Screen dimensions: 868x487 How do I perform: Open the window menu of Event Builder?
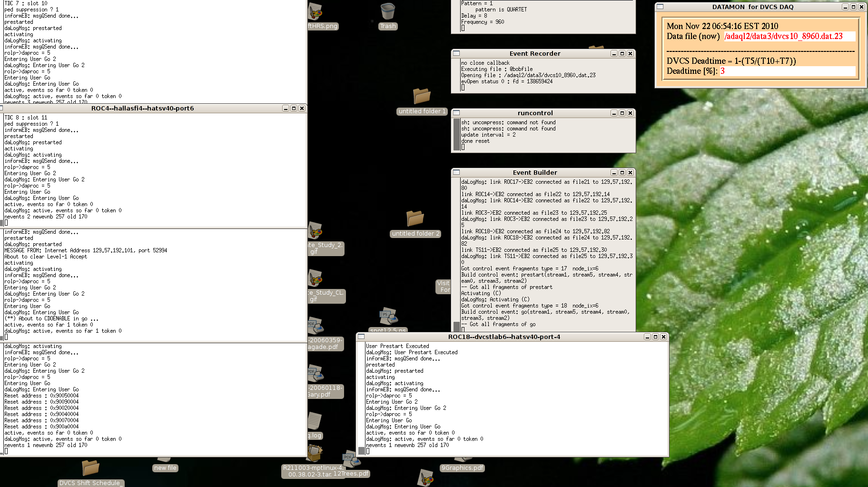[456, 172]
